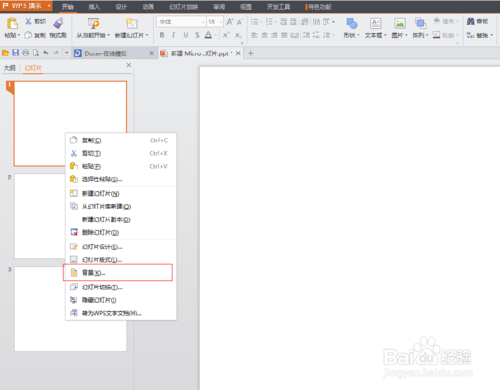
Task: Undo the last action
Action: pos(46,53)
